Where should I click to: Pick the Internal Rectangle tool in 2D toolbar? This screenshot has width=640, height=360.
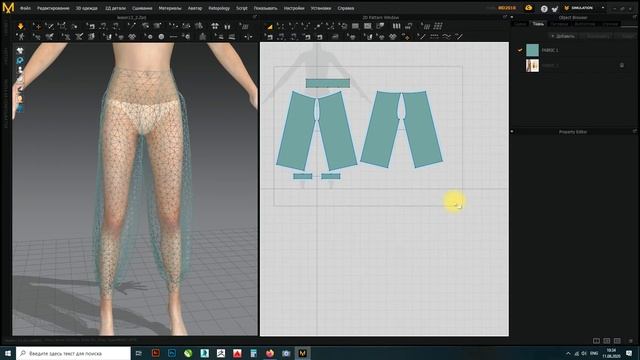click(x=368, y=26)
